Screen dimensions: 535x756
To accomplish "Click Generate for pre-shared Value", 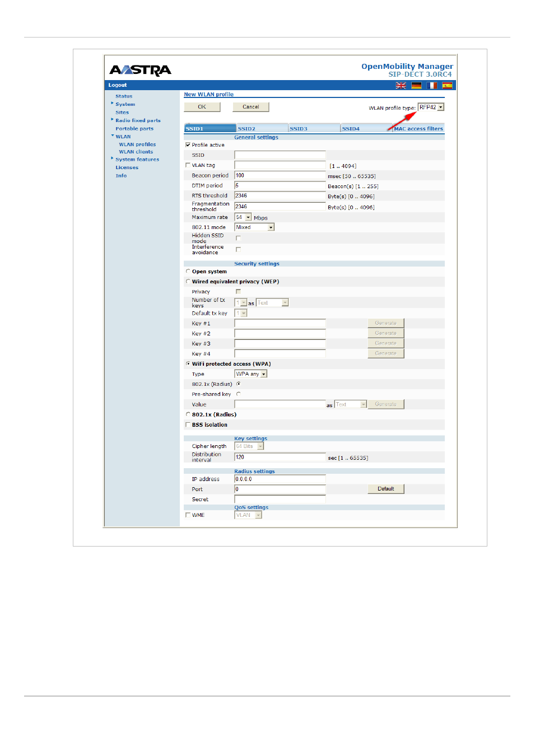I will [386, 404].
